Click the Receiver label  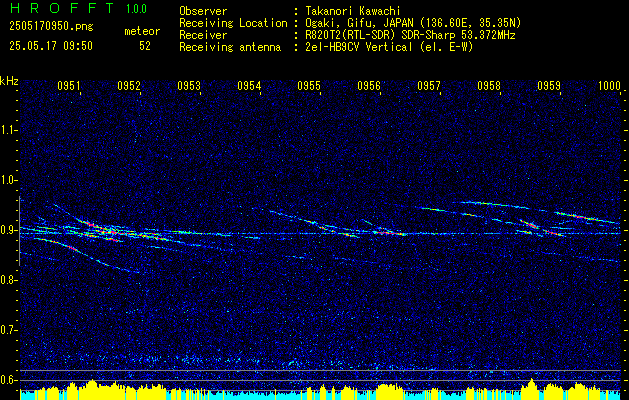[x=203, y=35]
